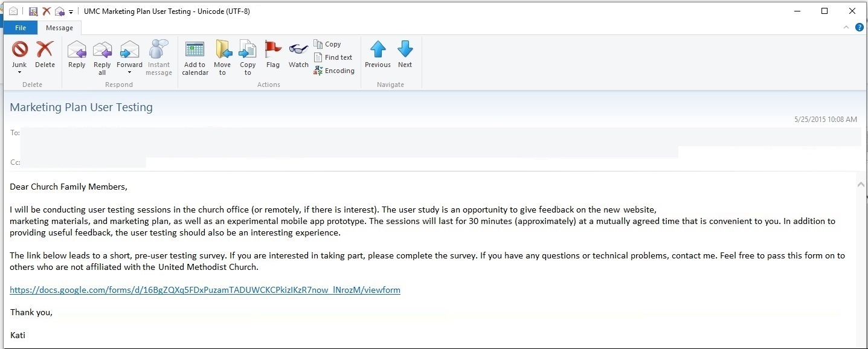
Task: Add this email to calendar
Action: 195,50
